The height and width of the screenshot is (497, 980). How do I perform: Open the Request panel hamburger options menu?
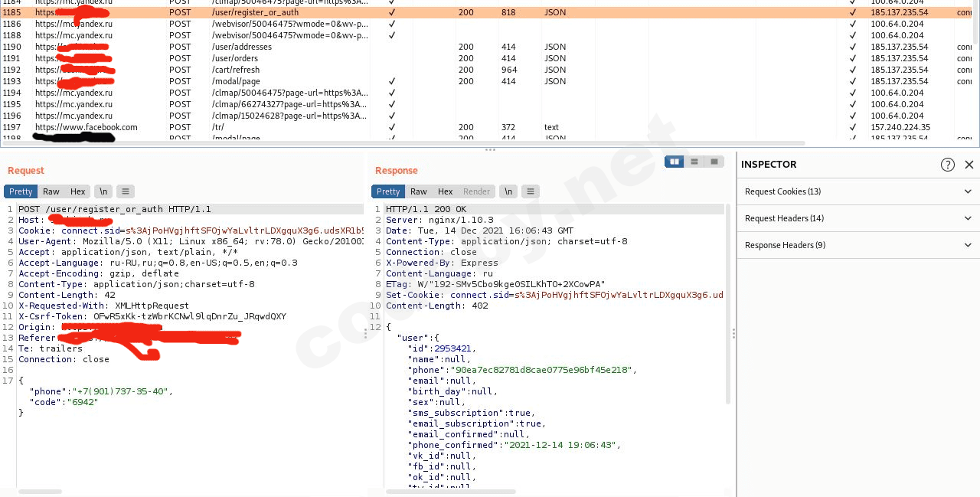(126, 191)
